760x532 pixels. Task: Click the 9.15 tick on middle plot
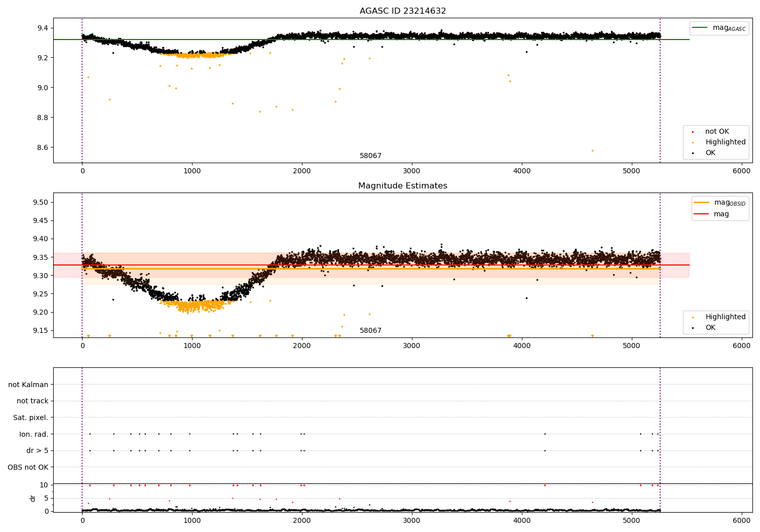[x=42, y=330]
